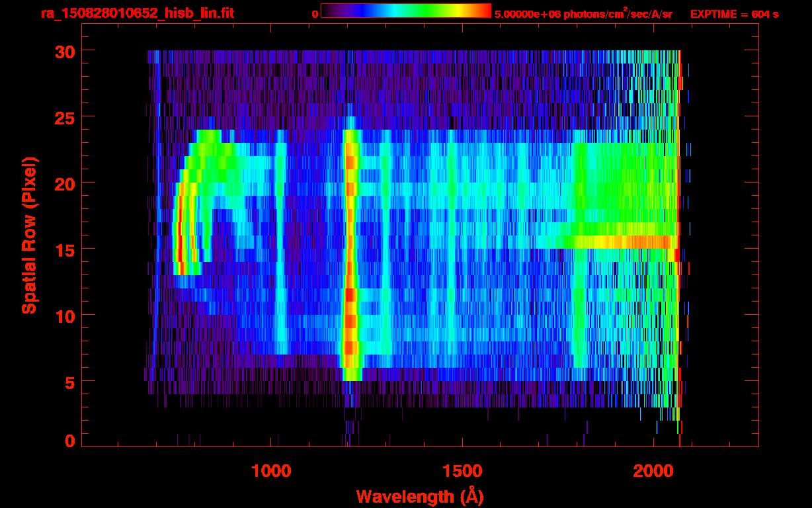Viewport: 812px width, 508px height.
Task: Click the 5.00000e+06 photons/cm²/sec/A/sr label
Action: [x=583, y=13]
